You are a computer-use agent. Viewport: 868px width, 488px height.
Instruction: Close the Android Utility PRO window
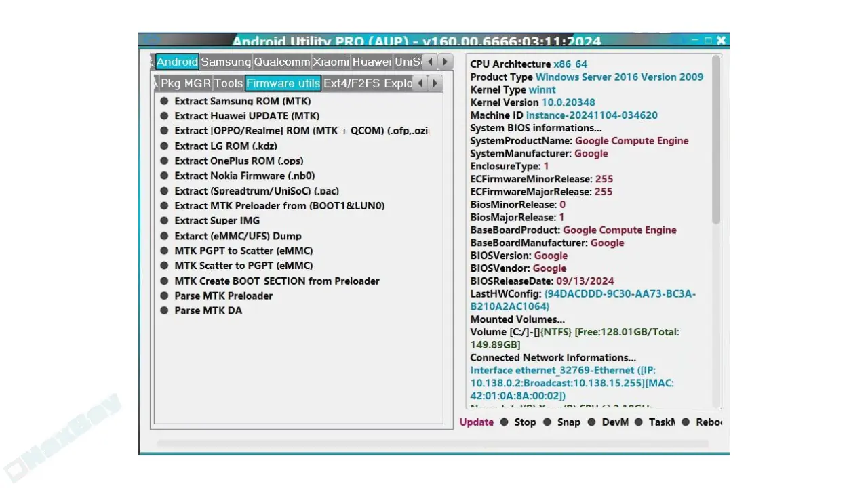721,41
